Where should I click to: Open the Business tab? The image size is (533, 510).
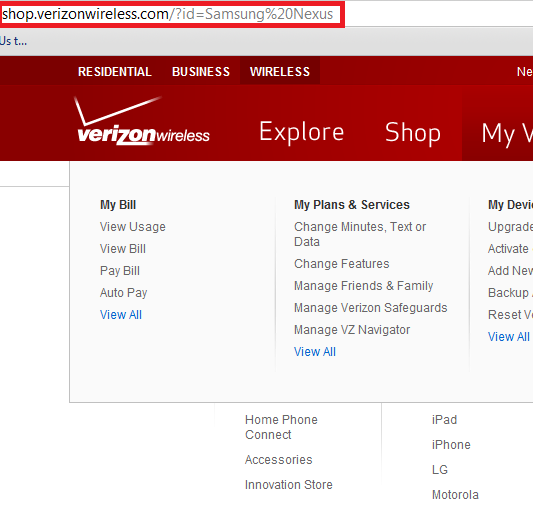click(x=201, y=72)
